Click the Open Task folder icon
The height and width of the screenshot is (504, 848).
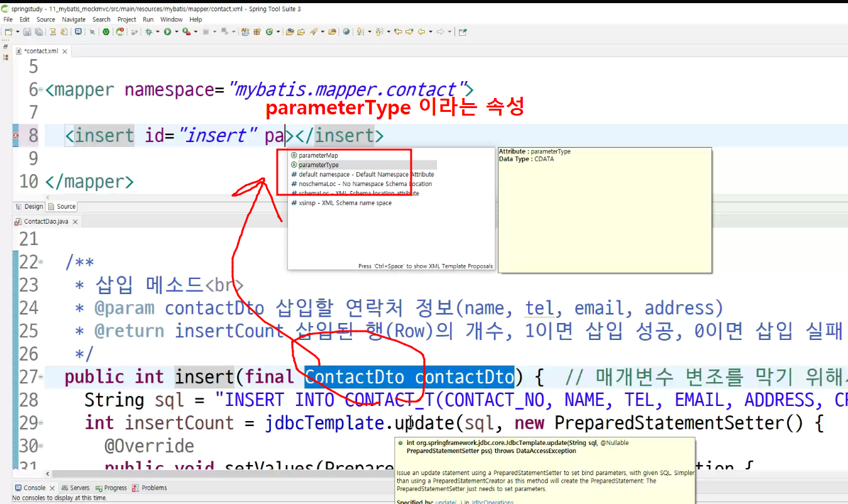[301, 31]
